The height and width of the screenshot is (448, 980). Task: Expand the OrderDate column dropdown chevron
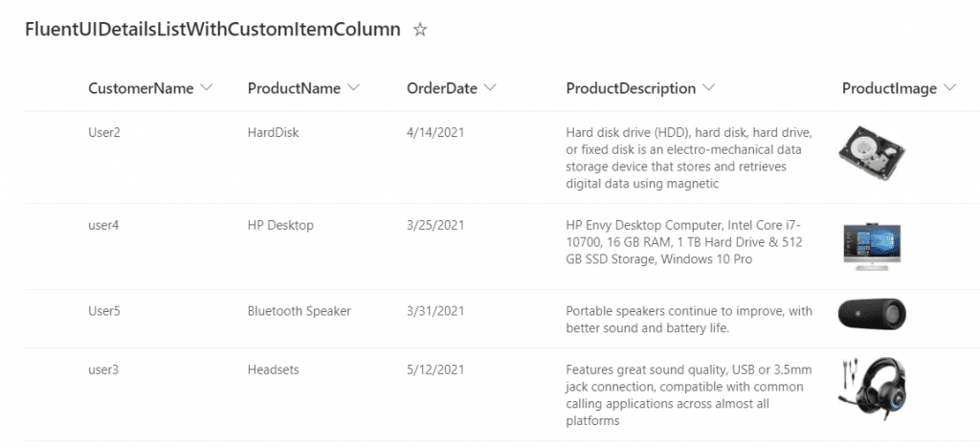490,88
